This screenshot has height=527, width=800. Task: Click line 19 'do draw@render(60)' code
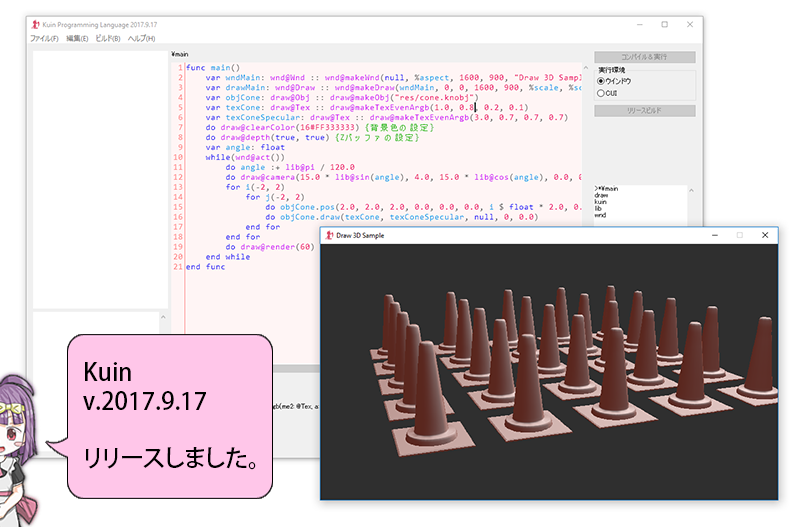pyautogui.click(x=270, y=246)
